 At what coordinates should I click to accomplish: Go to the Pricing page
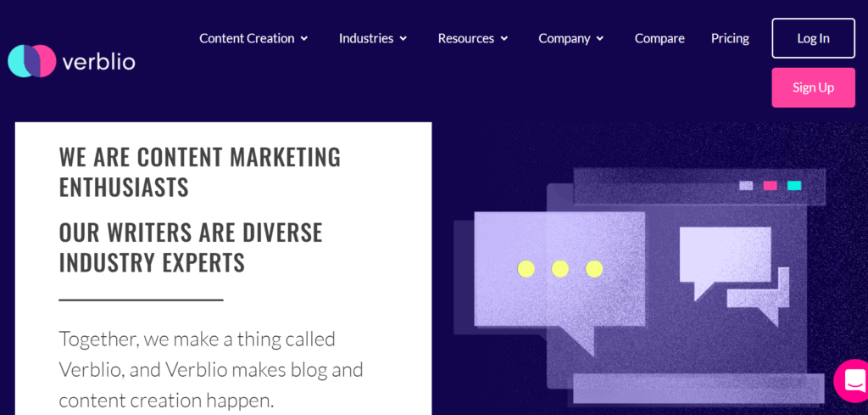tap(730, 38)
